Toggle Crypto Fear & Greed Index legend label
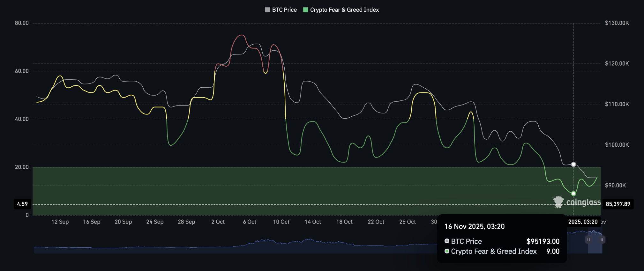Viewport: 644px width, 271px height. click(x=344, y=10)
